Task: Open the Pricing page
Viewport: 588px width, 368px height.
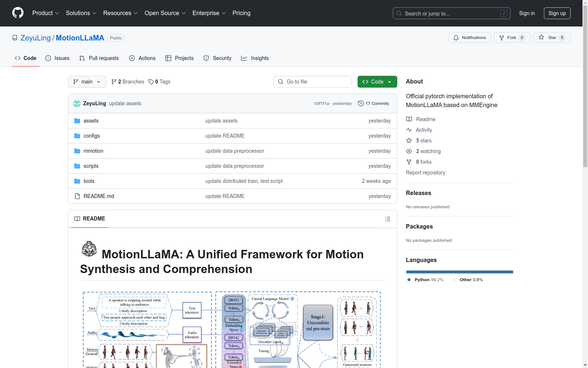Action: (x=241, y=13)
